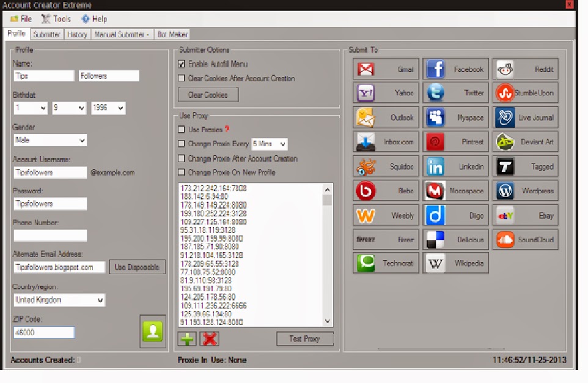Open the 5 Mins interval dropdown
Viewport: 588px width, 383px height.
(x=270, y=144)
